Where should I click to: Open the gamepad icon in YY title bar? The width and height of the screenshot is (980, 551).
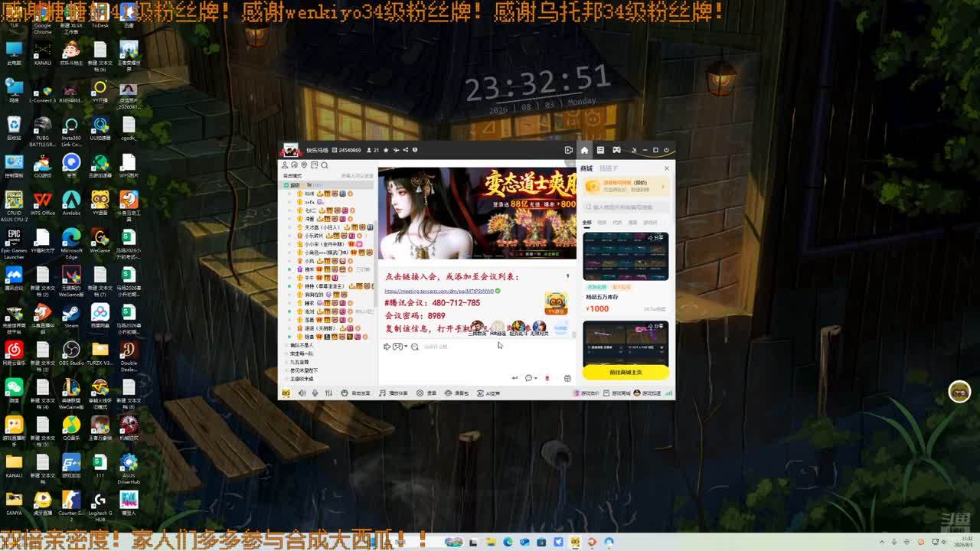tap(616, 150)
